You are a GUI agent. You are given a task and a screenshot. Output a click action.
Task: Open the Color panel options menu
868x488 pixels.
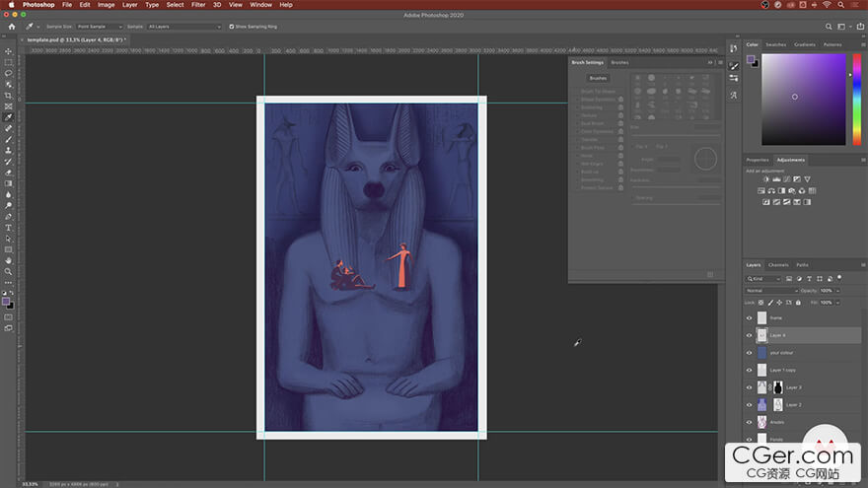[x=863, y=44]
